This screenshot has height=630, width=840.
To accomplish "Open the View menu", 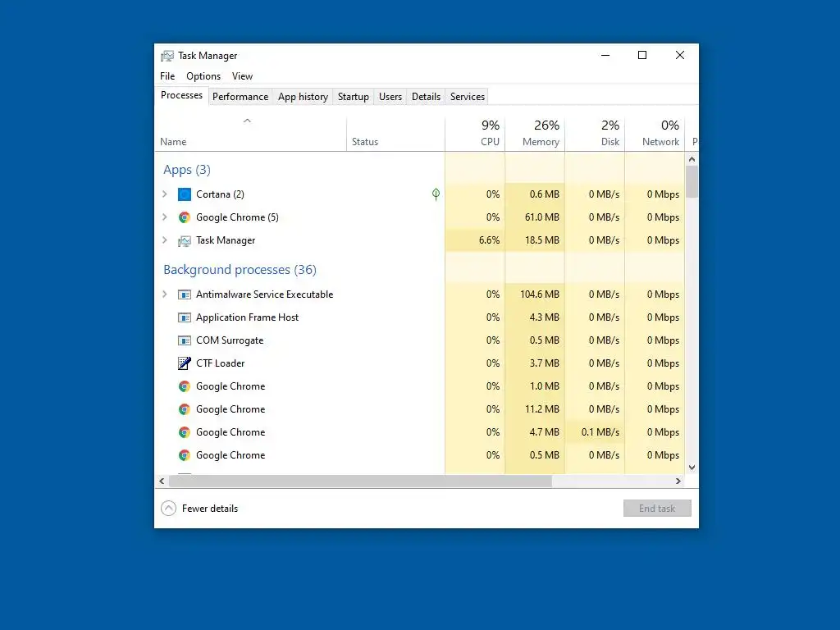I will (242, 76).
